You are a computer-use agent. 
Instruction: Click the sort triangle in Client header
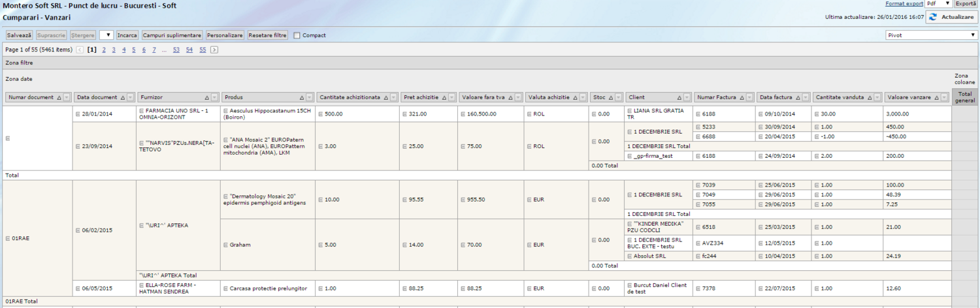click(679, 97)
